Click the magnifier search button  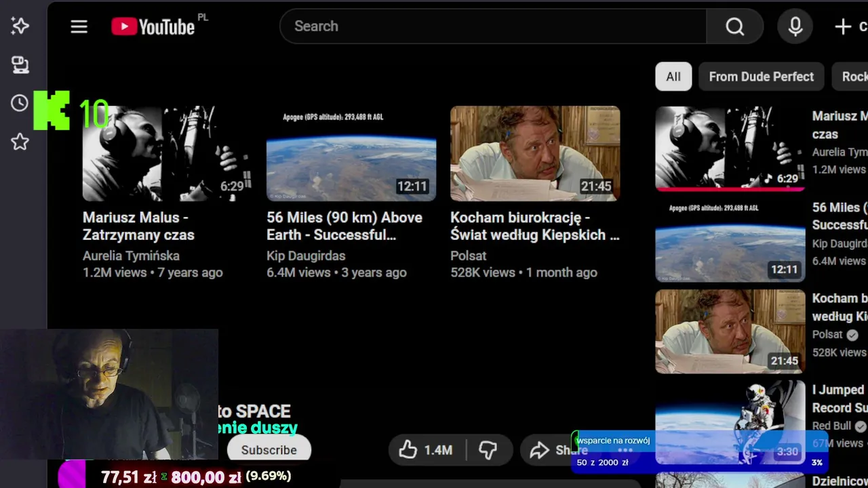click(735, 26)
